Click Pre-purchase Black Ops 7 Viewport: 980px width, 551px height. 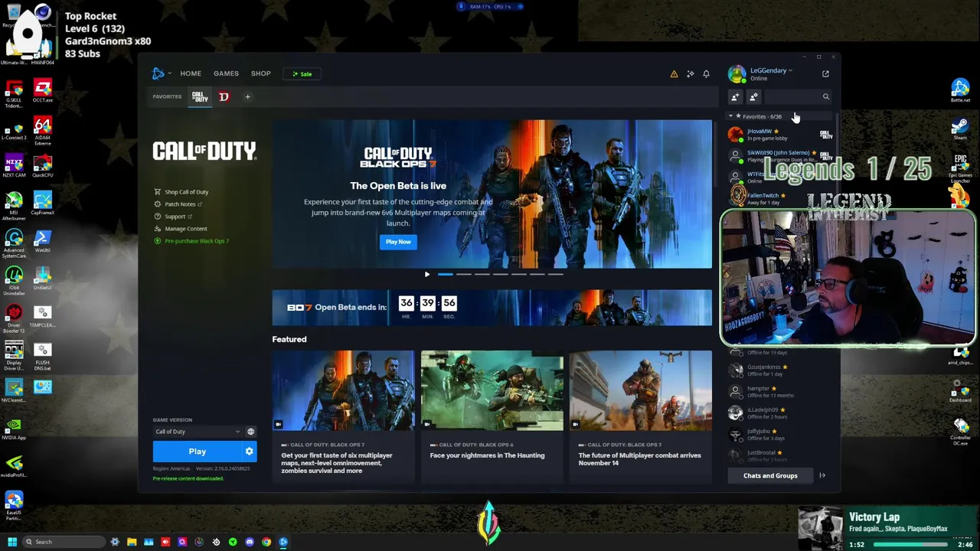tap(191, 241)
